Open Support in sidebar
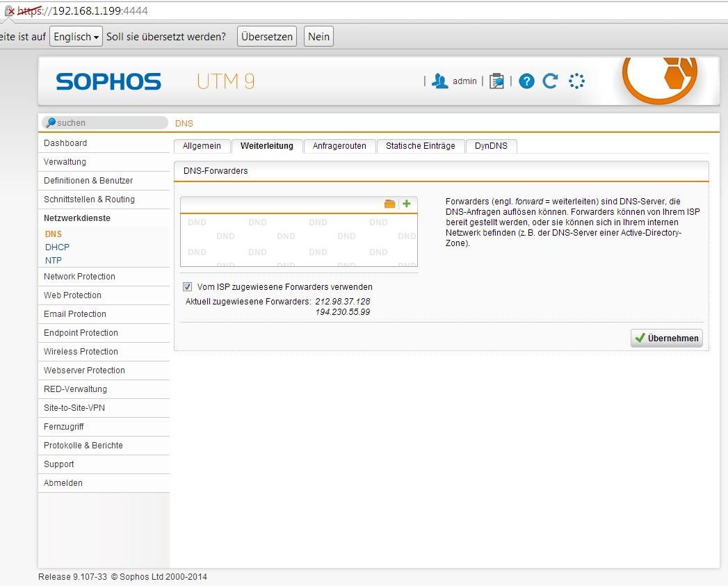Viewport: 728px width, 586px height. (x=104, y=464)
